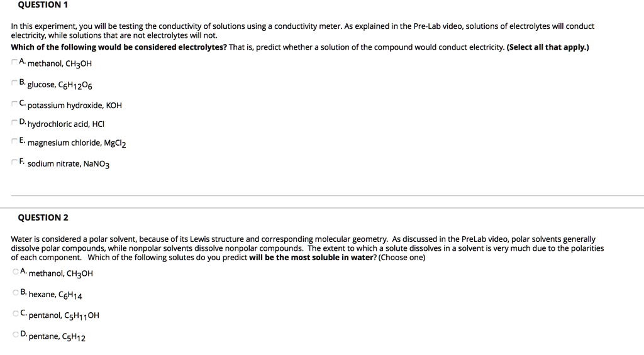Click the 'potassium hydroxide, KOH' answer text
This screenshot has height=355, width=644.
click(x=74, y=105)
